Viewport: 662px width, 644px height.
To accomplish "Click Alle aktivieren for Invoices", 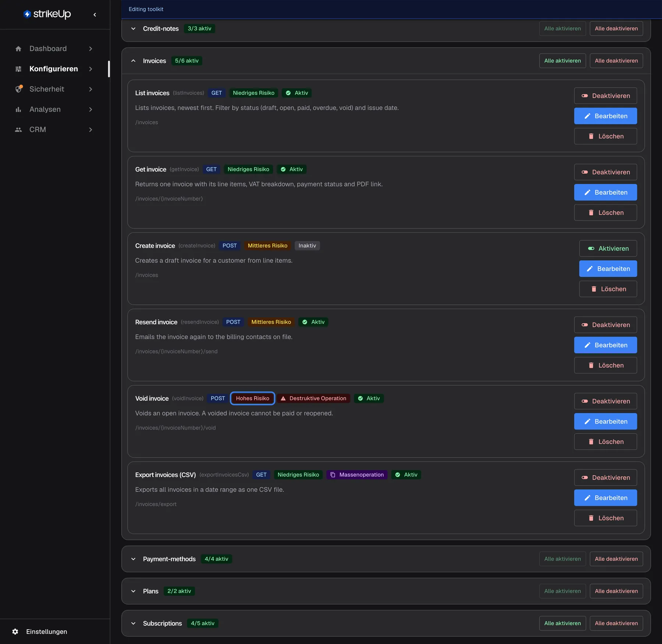I will 562,61.
